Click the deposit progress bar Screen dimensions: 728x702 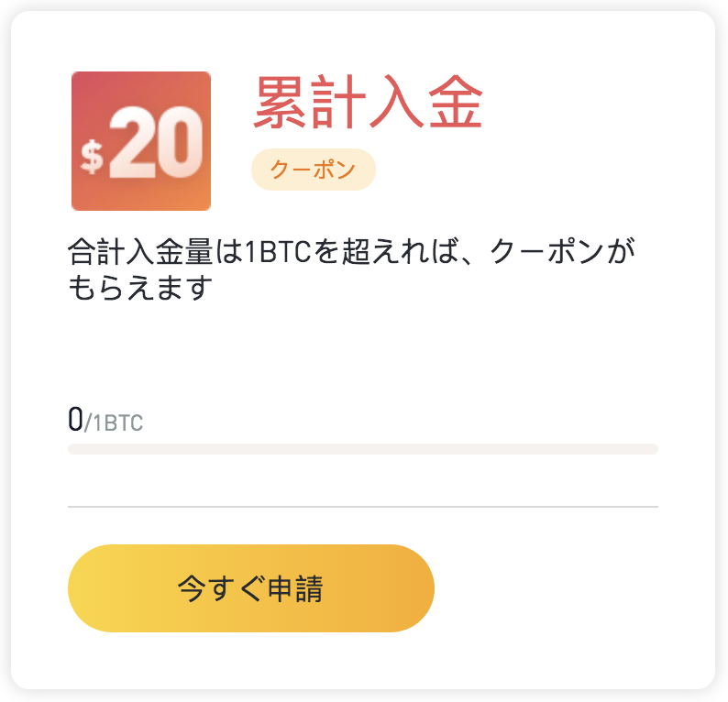[363, 449]
